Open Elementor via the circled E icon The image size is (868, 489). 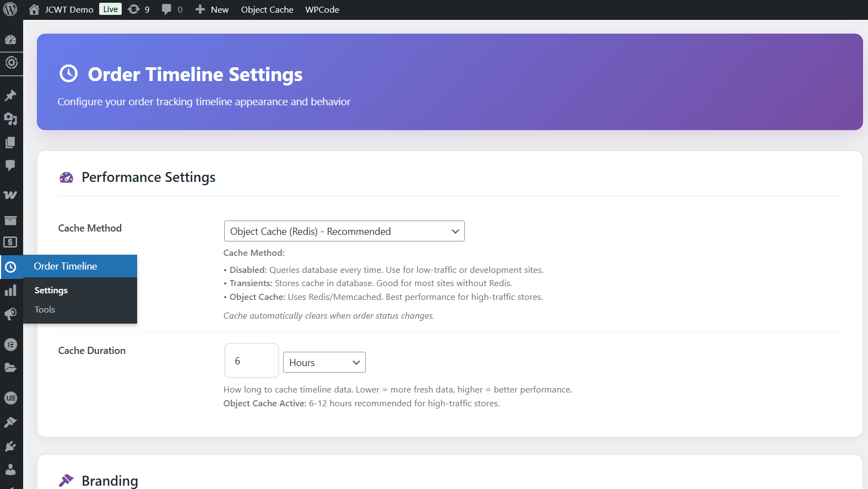(10, 345)
